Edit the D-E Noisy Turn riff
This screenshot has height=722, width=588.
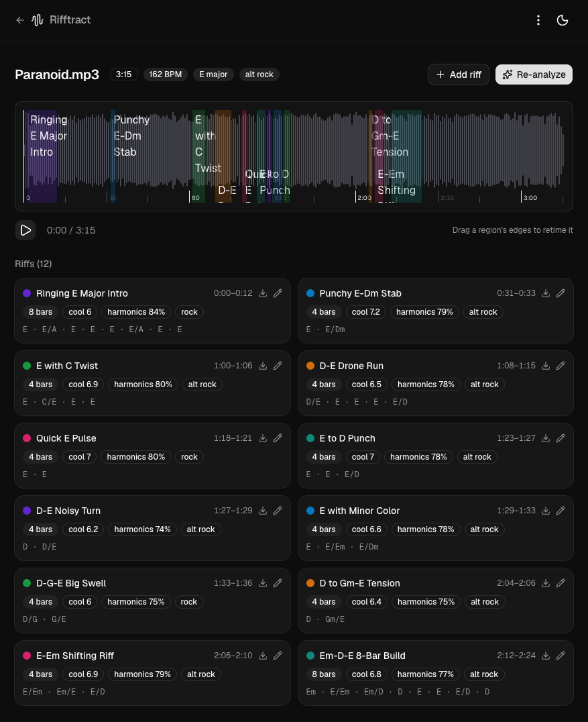click(x=278, y=511)
